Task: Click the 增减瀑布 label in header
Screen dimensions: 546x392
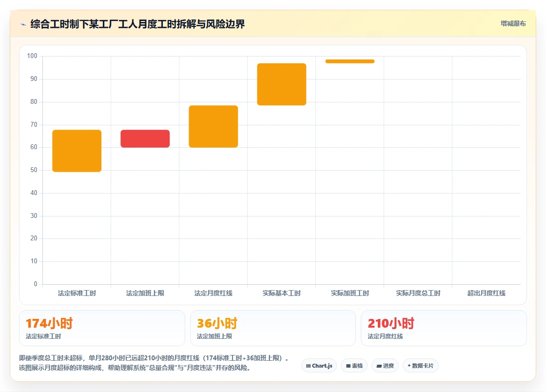Action: (513, 23)
